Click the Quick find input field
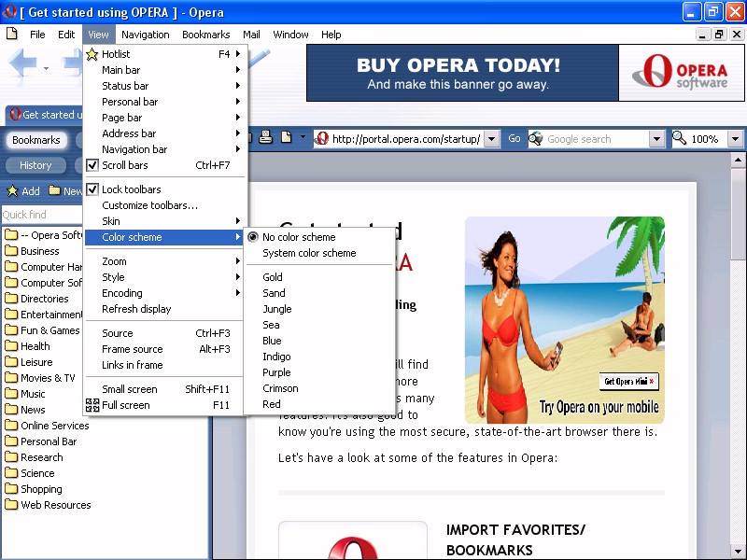Screen dimensions: 747x560 37,215
